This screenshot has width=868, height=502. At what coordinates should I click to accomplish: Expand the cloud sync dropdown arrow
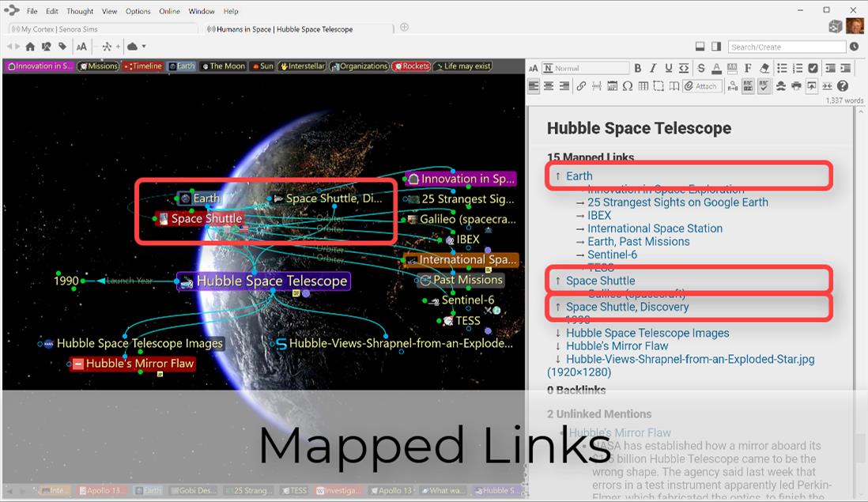144,47
